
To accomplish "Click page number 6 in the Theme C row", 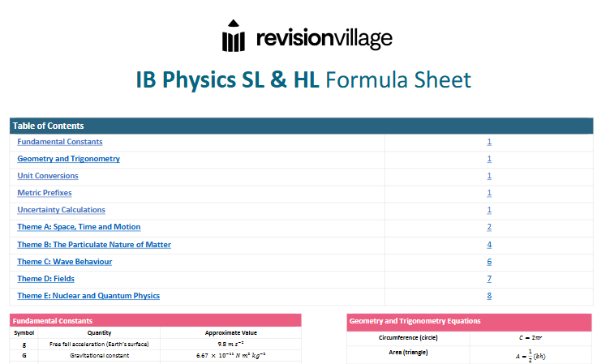I will (489, 262).
